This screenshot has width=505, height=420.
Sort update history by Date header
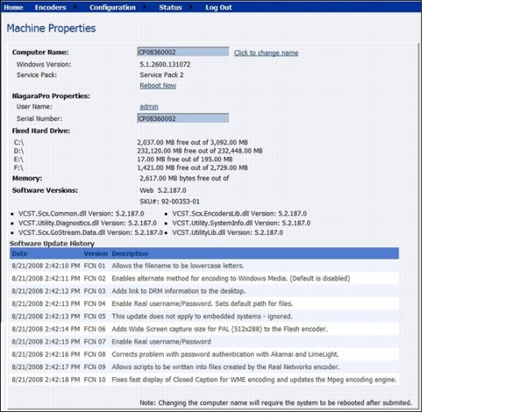(19, 253)
